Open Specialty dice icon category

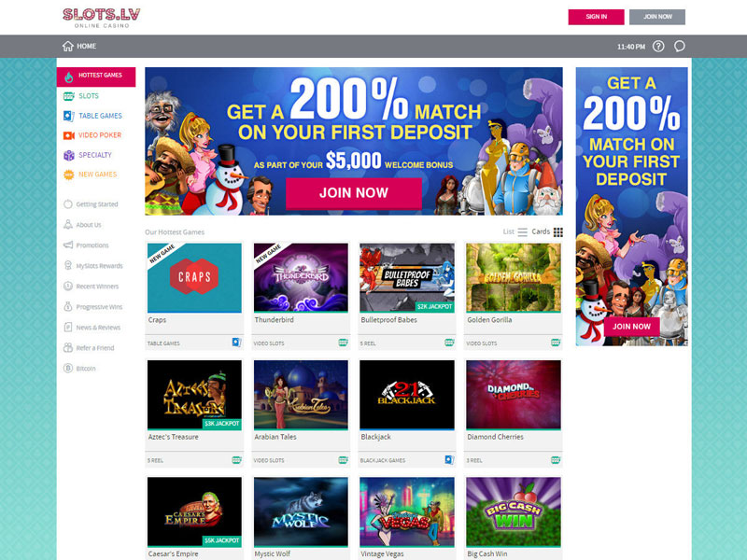click(69, 155)
